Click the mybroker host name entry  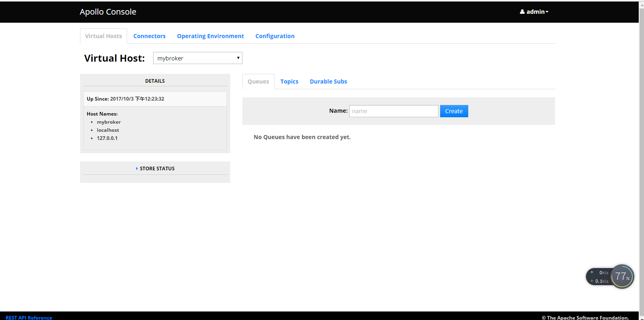[x=109, y=122]
